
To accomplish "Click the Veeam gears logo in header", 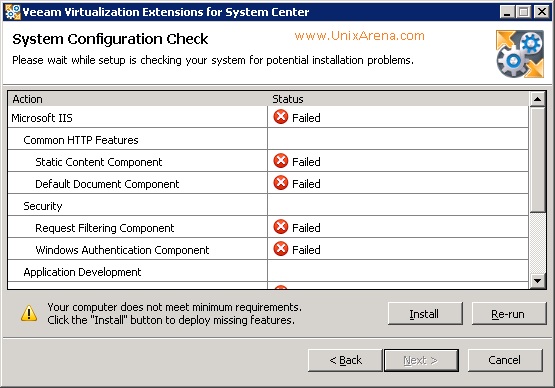I will (x=520, y=54).
